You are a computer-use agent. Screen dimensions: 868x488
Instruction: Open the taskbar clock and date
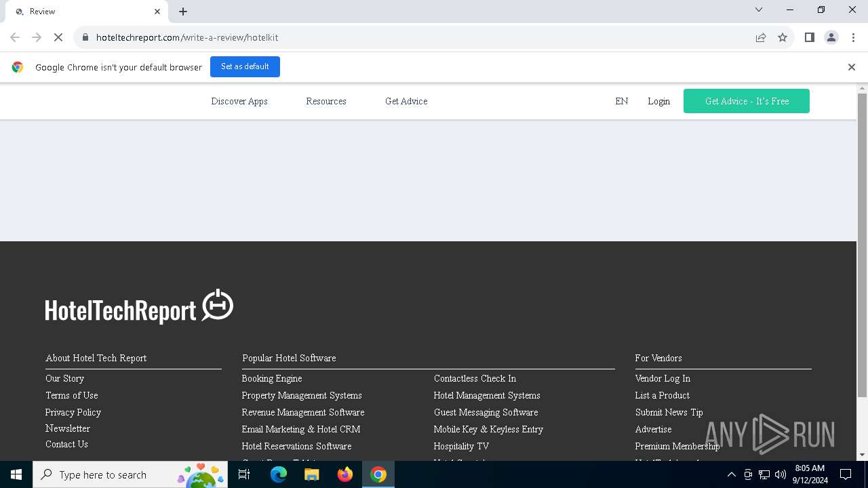coord(810,474)
